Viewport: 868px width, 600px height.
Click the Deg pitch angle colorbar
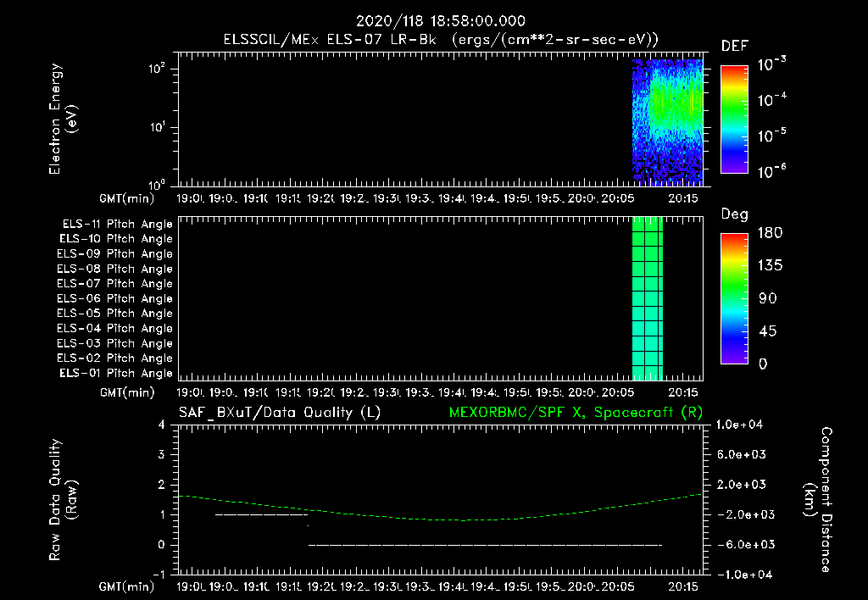tap(734, 298)
